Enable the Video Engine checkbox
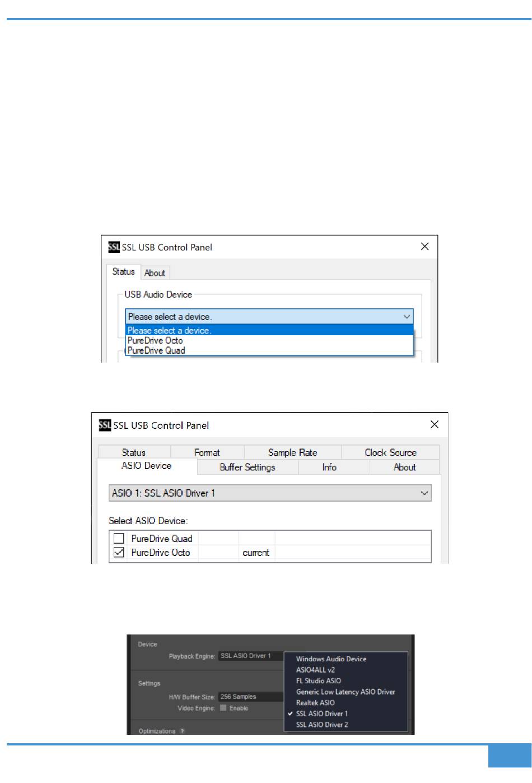 coord(223,708)
